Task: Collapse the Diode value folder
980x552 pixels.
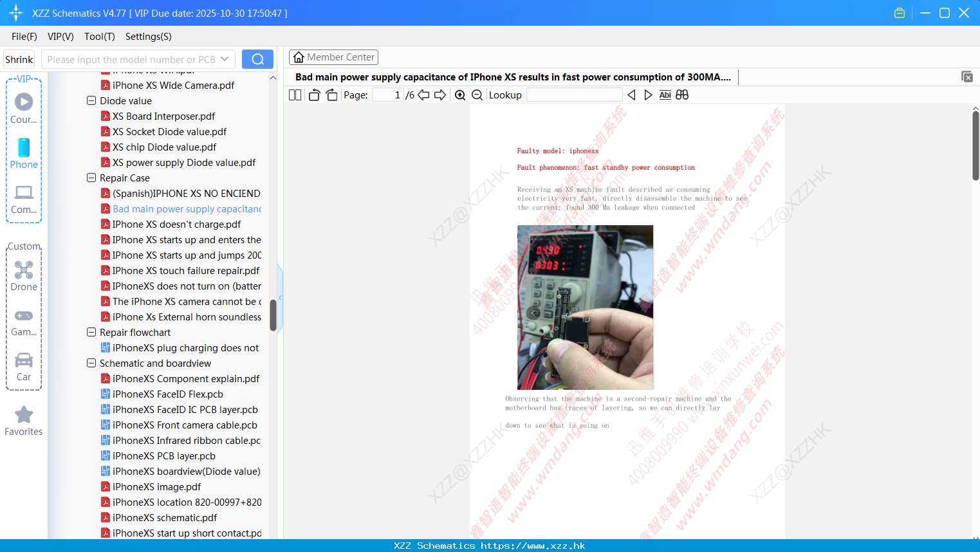Action: 91,101
